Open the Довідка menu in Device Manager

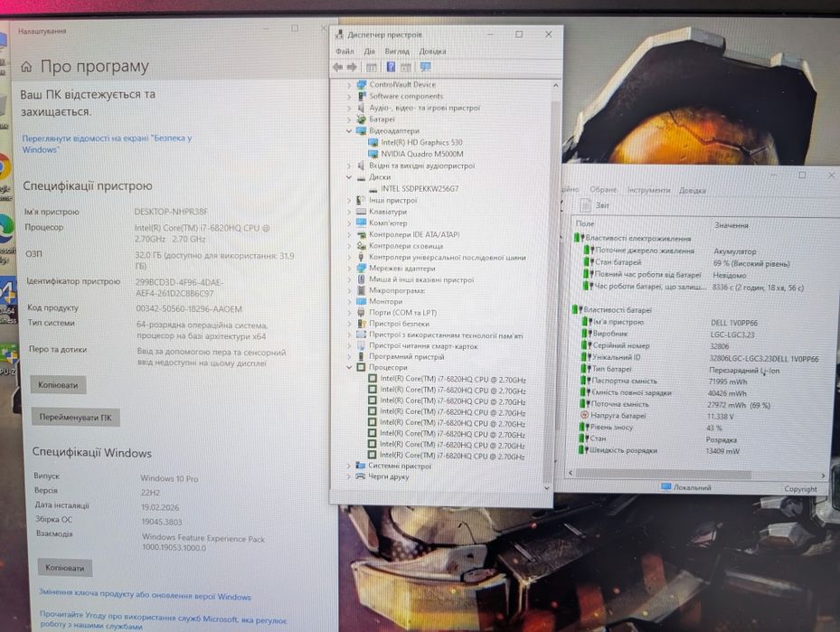432,52
